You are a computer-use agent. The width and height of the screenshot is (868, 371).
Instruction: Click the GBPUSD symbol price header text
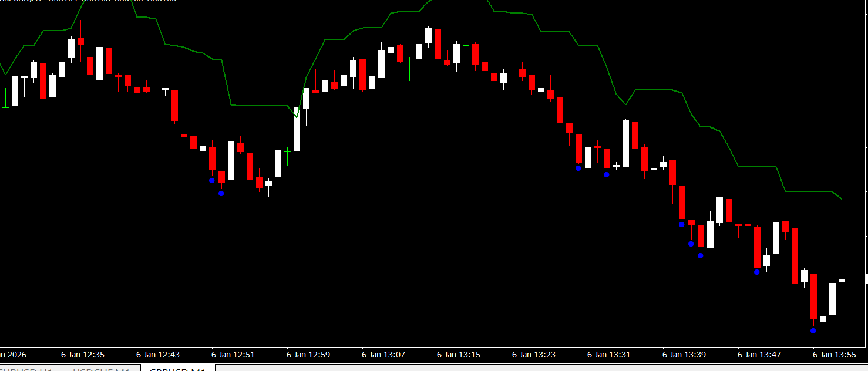coord(88,1)
